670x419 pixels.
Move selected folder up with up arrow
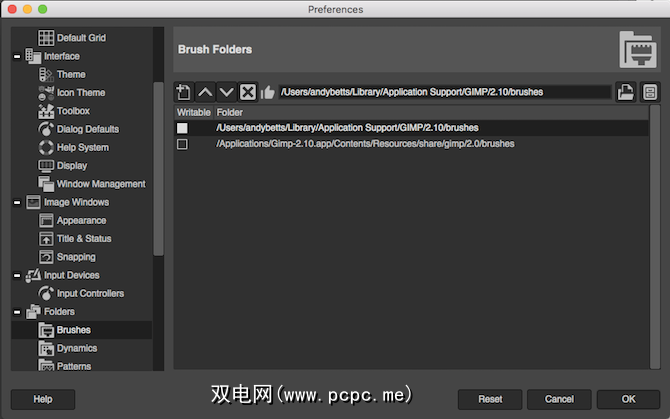(x=205, y=92)
